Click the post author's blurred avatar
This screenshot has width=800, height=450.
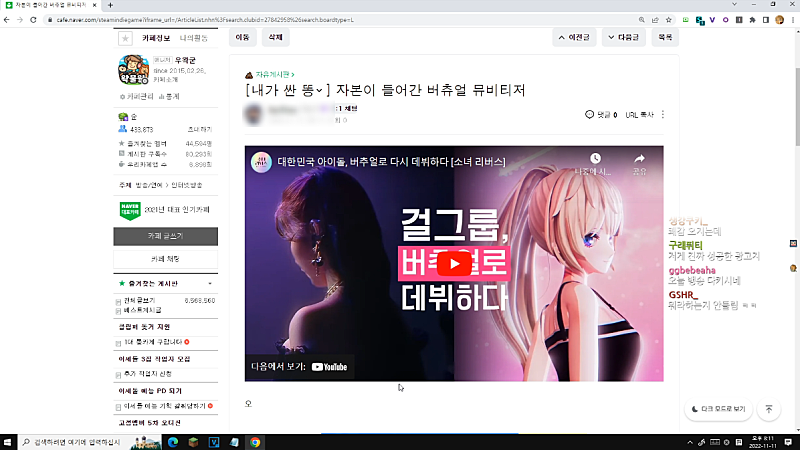tap(253, 114)
